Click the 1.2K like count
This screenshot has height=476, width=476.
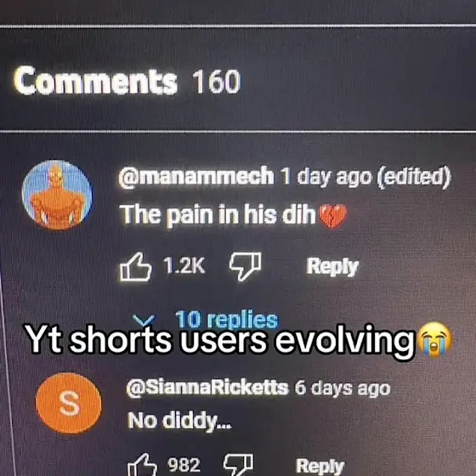(184, 266)
